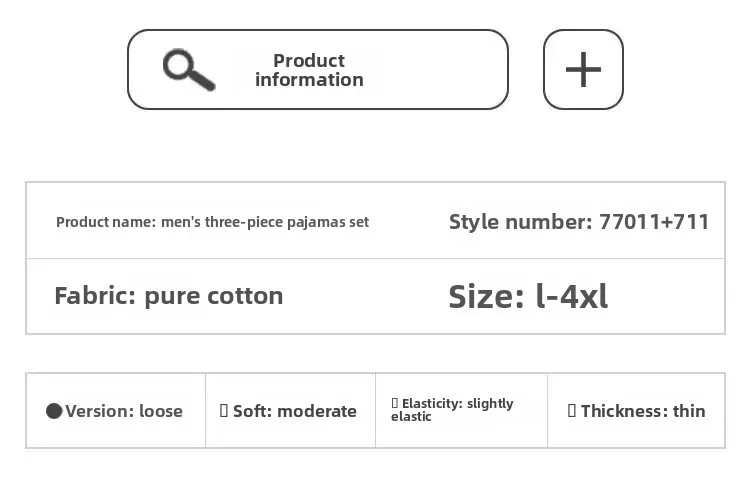Click the small box icon before Thickness

click(x=572, y=411)
